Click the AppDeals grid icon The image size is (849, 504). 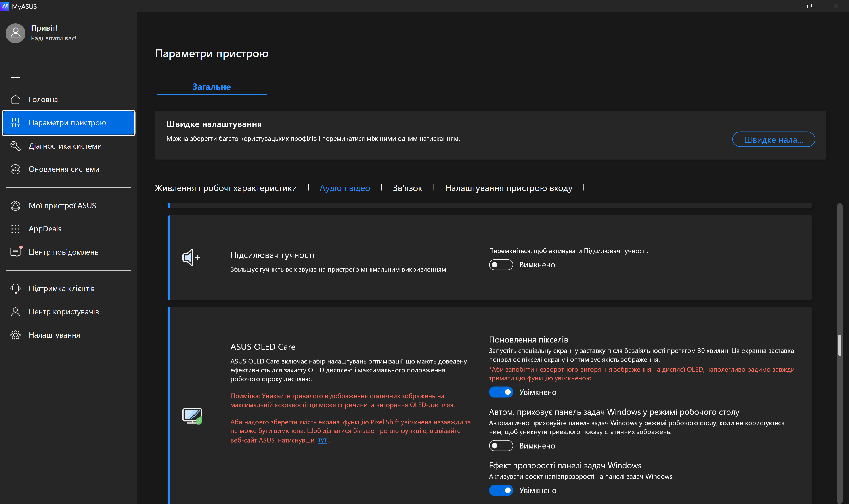click(x=15, y=229)
